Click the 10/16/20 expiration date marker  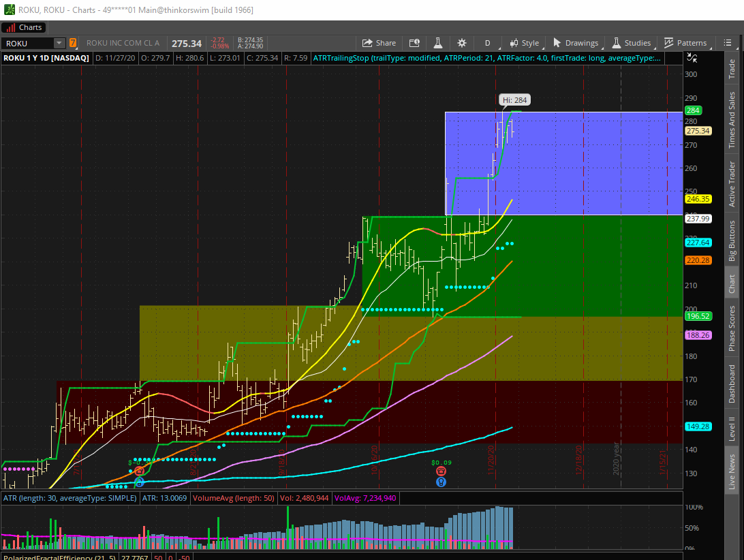(x=374, y=459)
